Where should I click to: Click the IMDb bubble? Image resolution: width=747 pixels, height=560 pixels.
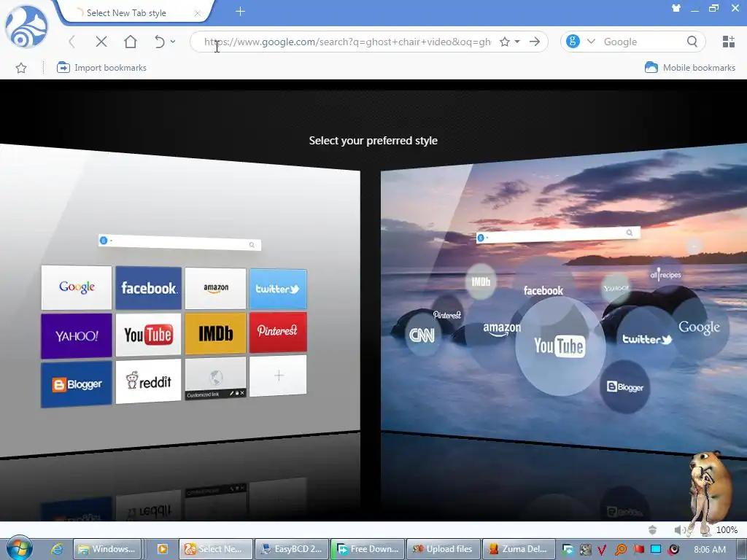(481, 281)
